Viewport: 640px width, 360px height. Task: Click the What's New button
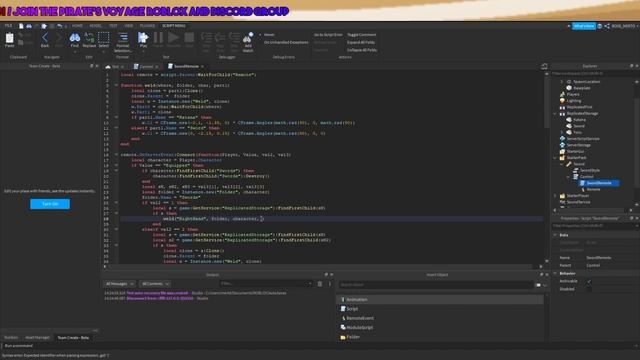click(584, 26)
